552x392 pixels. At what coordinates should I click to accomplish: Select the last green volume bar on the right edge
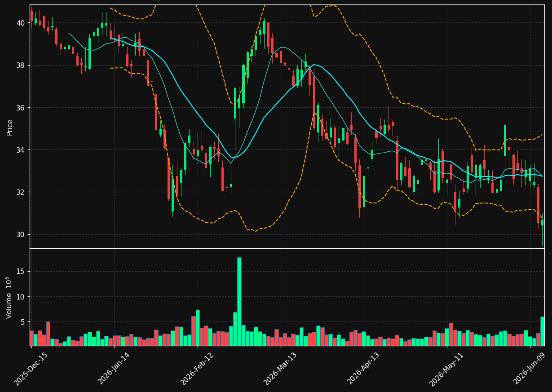tap(543, 331)
